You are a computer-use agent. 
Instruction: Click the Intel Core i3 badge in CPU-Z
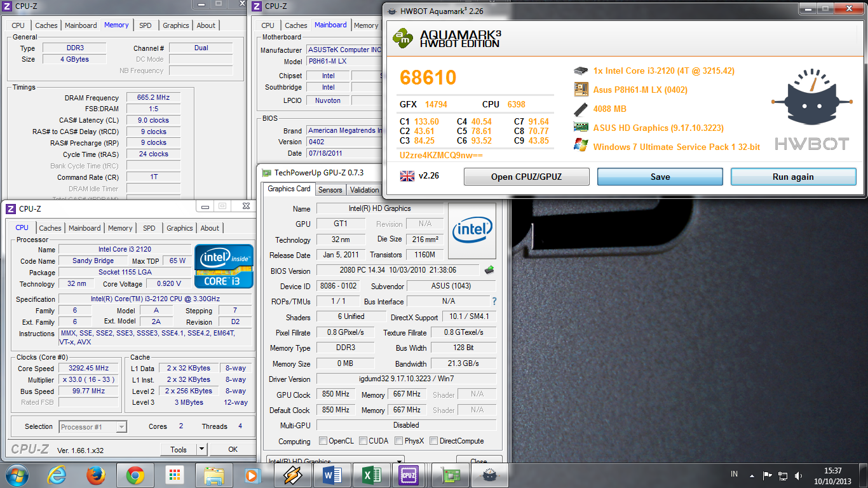[224, 266]
